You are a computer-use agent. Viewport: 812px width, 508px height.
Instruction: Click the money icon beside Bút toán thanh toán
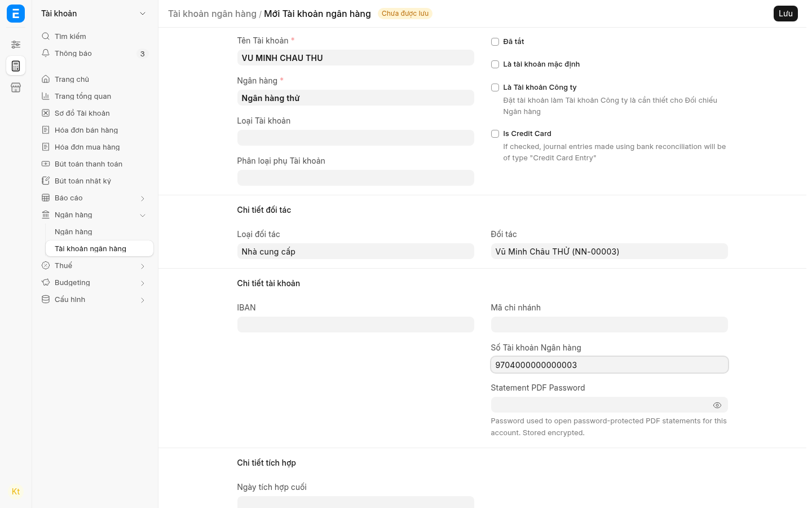(46, 164)
